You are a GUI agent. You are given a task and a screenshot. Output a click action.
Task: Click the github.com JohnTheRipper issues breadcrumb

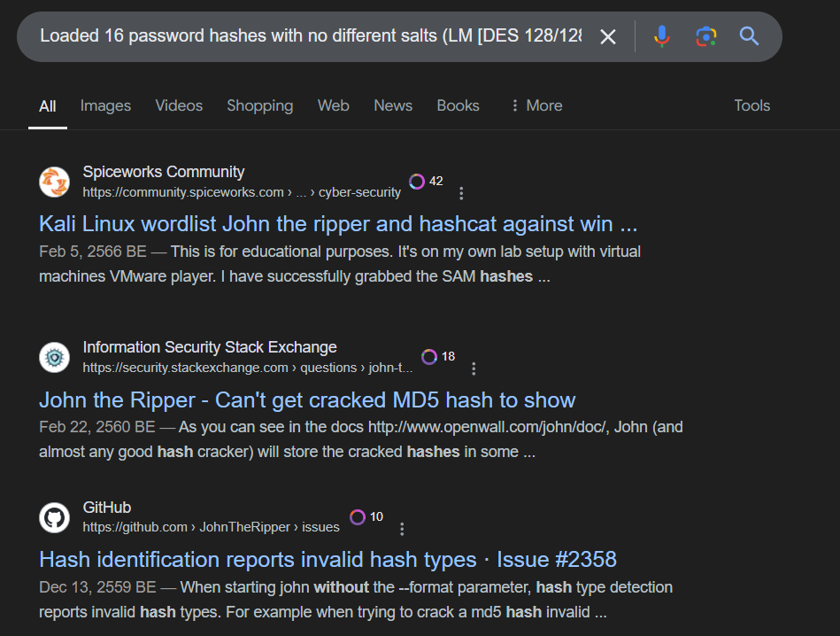click(x=211, y=527)
